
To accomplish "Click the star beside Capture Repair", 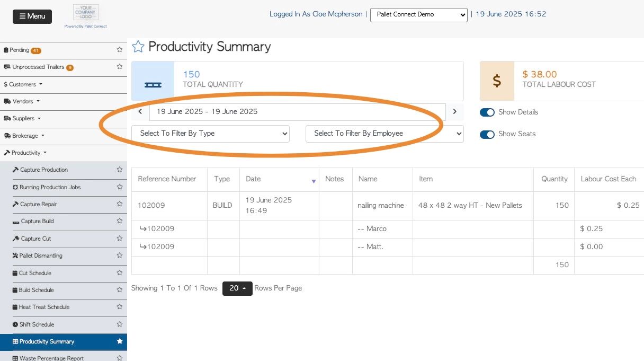I will tap(120, 204).
